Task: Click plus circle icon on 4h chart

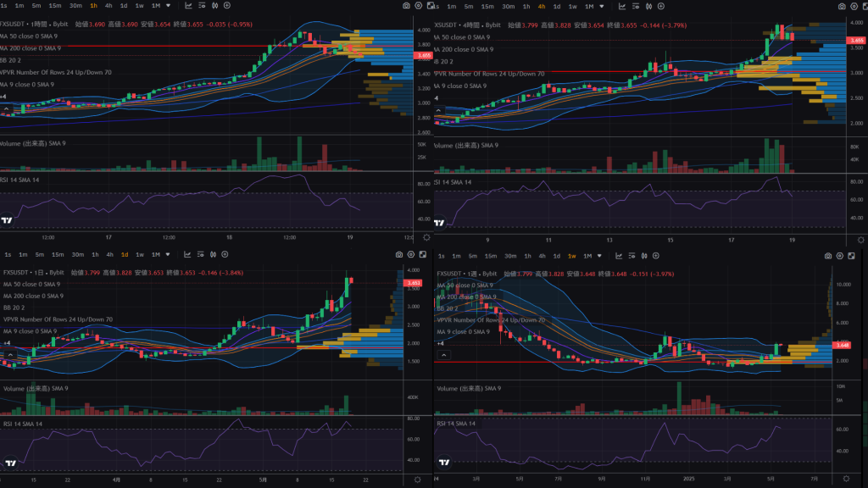Action: [x=661, y=7]
